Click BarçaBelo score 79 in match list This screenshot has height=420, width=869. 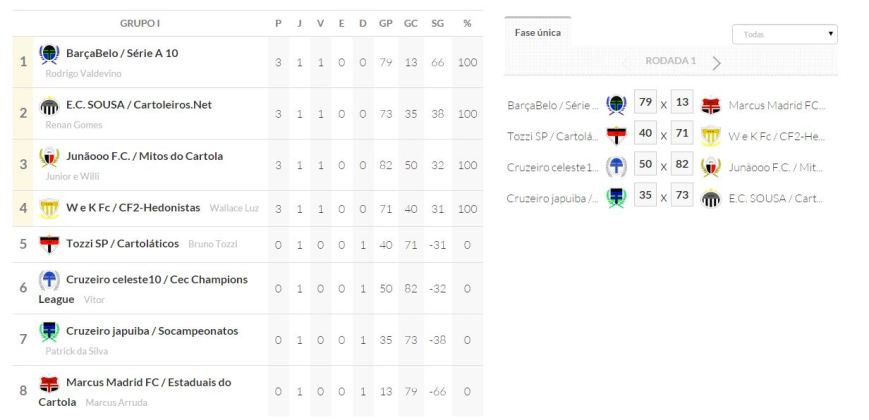click(x=645, y=103)
